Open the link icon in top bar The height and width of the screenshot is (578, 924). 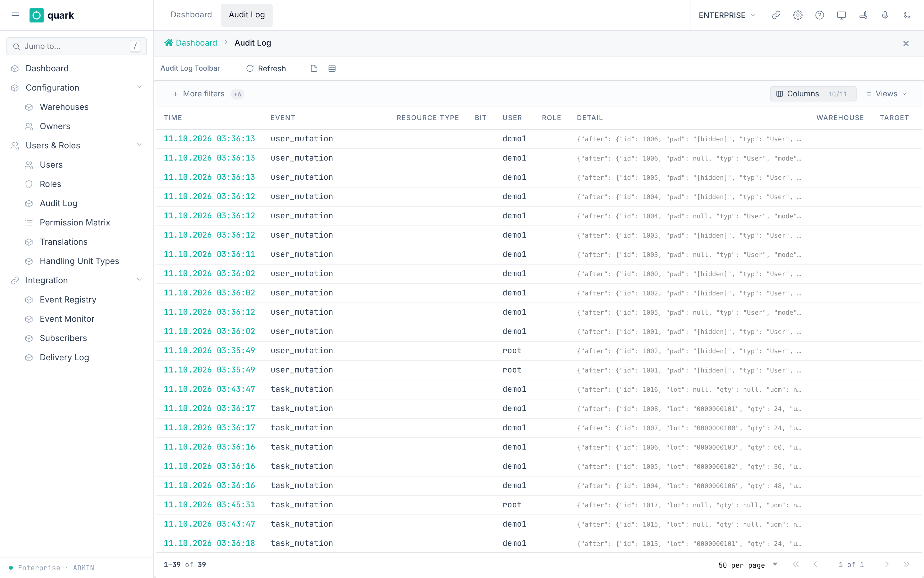(776, 15)
